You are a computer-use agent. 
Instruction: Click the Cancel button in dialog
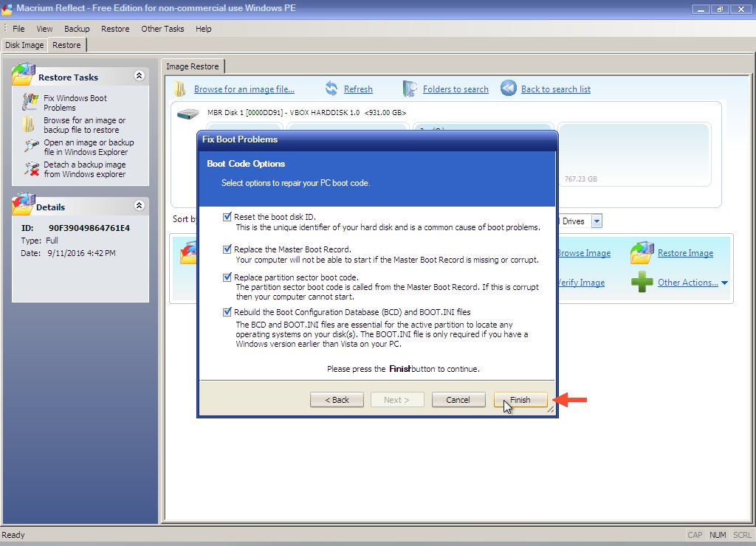click(x=458, y=400)
